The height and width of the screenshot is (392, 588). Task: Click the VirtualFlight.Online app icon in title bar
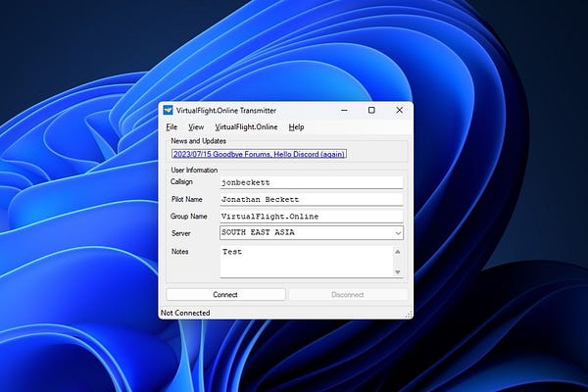(x=168, y=111)
